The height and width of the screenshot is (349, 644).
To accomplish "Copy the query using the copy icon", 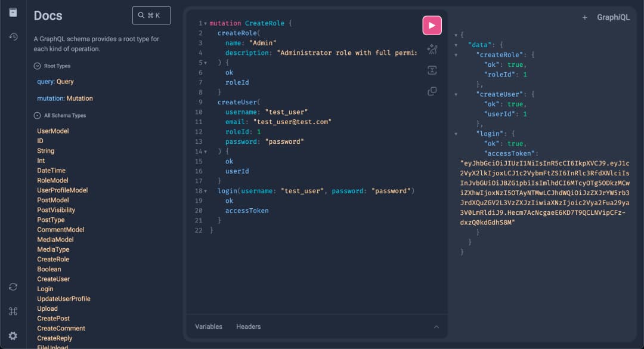I will pyautogui.click(x=433, y=91).
